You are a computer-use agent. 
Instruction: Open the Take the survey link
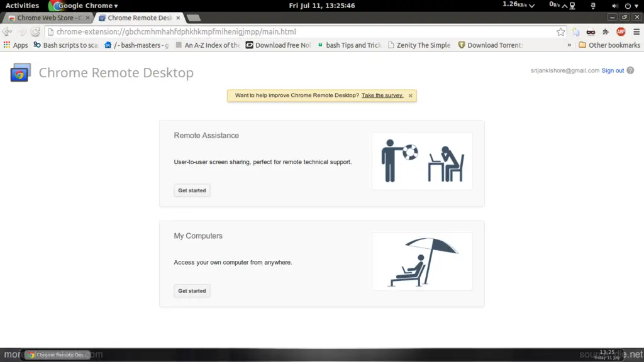coord(382,96)
